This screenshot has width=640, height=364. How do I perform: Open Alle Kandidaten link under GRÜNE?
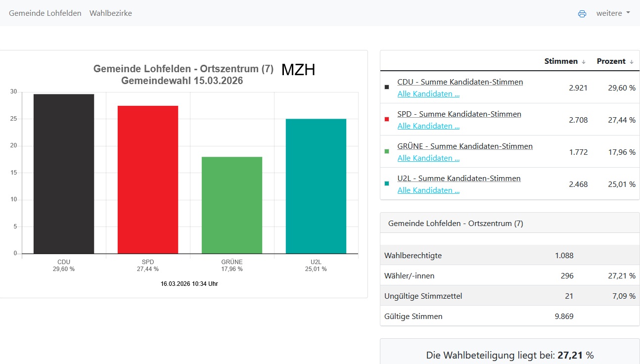[x=428, y=158]
